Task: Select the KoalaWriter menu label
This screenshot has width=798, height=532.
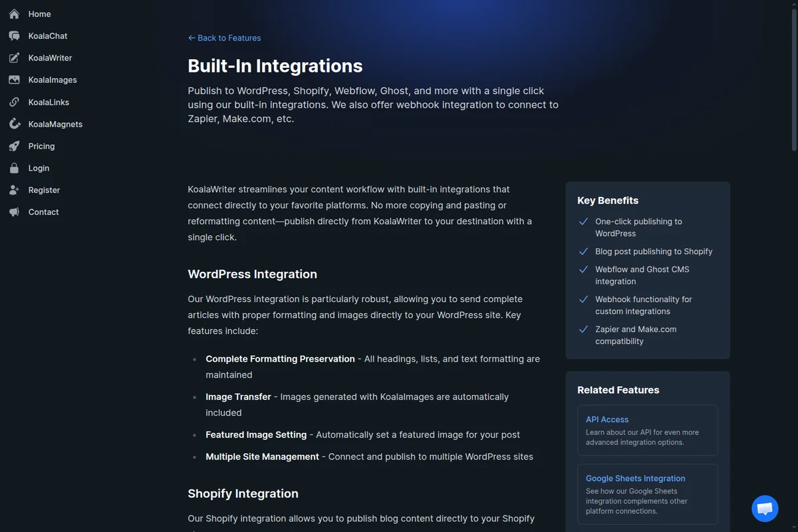Action: (x=50, y=58)
